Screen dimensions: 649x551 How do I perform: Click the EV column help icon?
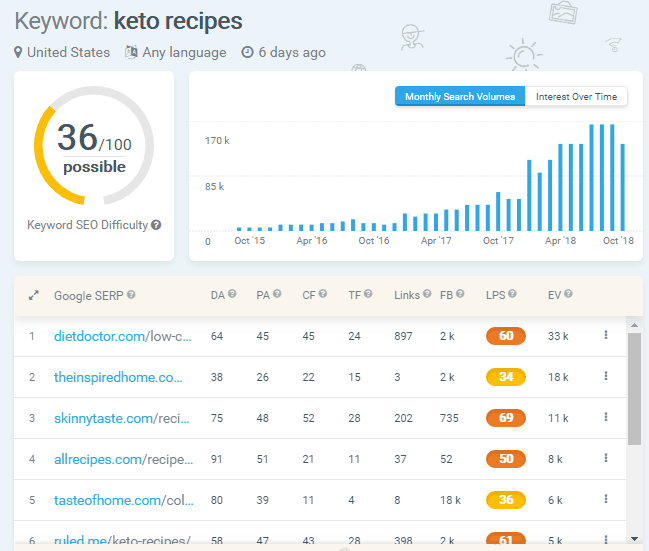click(x=568, y=295)
